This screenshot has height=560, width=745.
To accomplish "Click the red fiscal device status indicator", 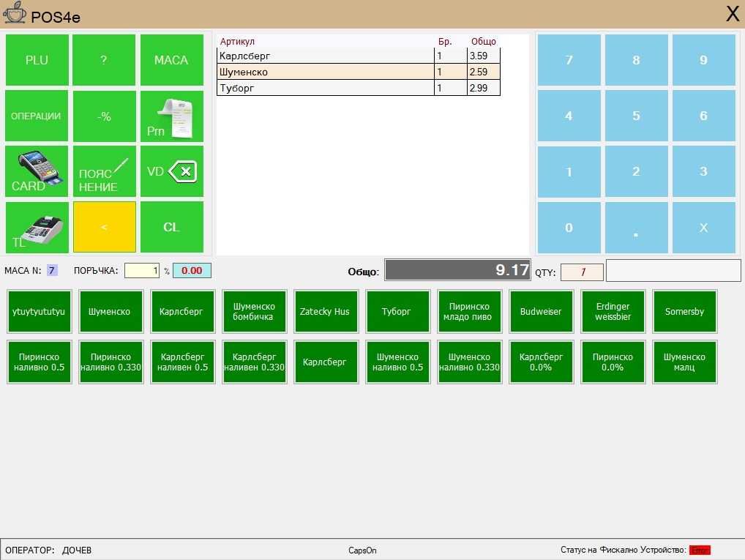I will [x=700, y=550].
